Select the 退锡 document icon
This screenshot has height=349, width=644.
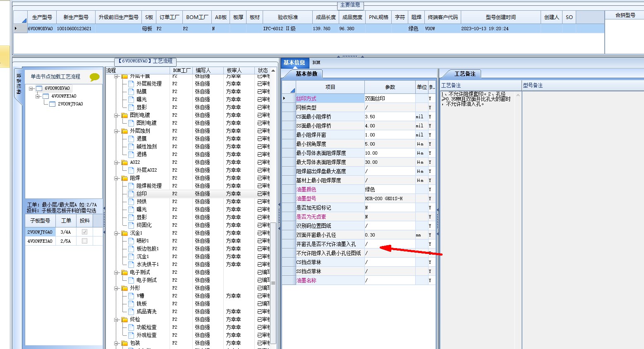(131, 154)
